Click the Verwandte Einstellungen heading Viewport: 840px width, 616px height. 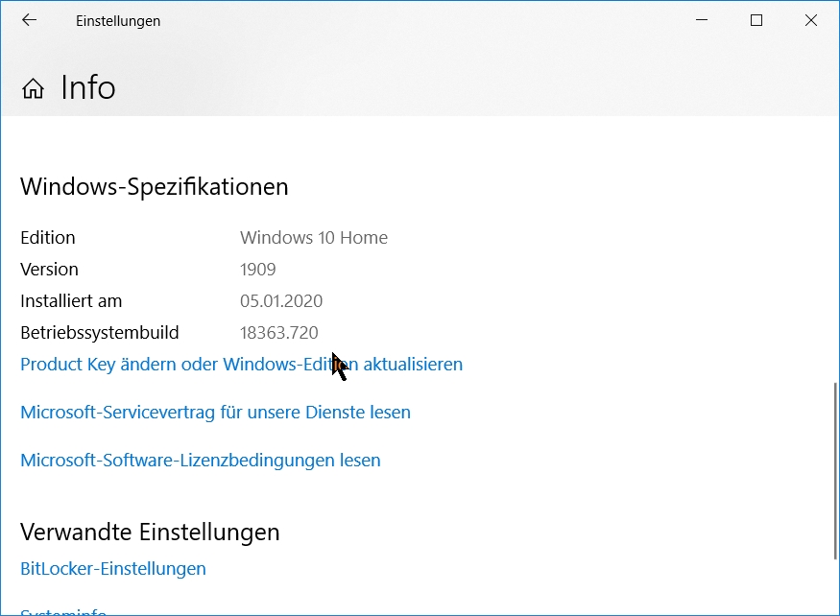tap(150, 532)
